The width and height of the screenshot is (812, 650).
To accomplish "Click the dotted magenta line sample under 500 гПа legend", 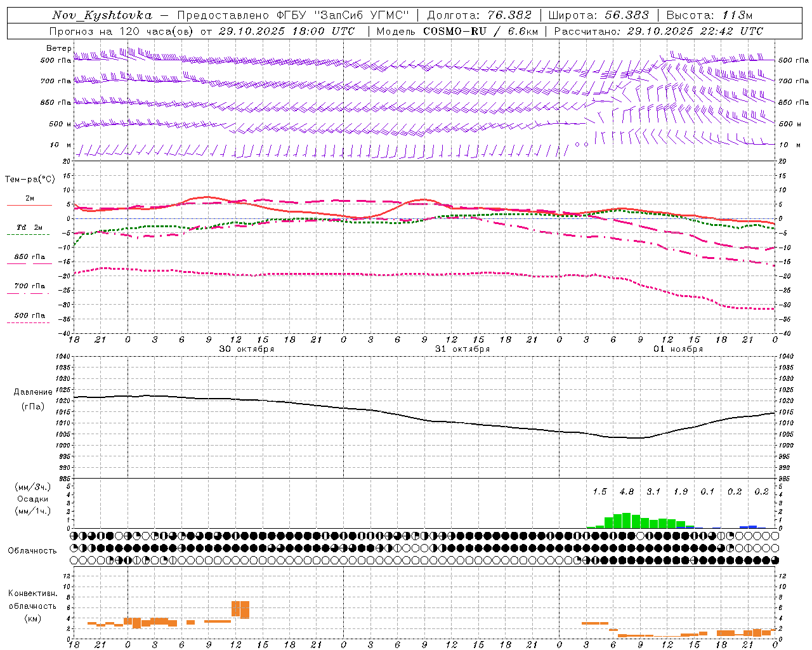I will click(28, 322).
